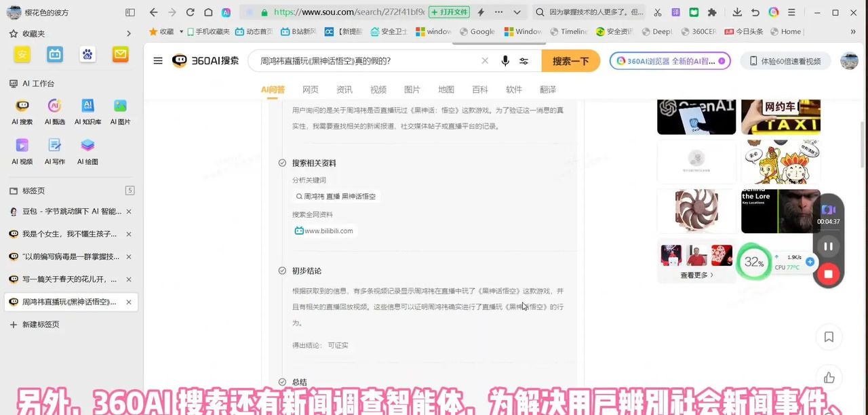Open the browser menu chevron near address bar
The image size is (868, 415).
(x=517, y=12)
